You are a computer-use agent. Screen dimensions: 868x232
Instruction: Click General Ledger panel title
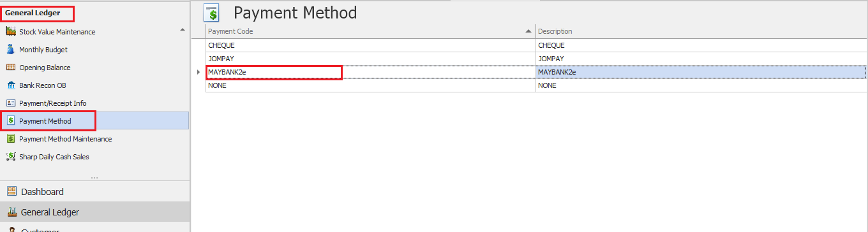pyautogui.click(x=33, y=13)
